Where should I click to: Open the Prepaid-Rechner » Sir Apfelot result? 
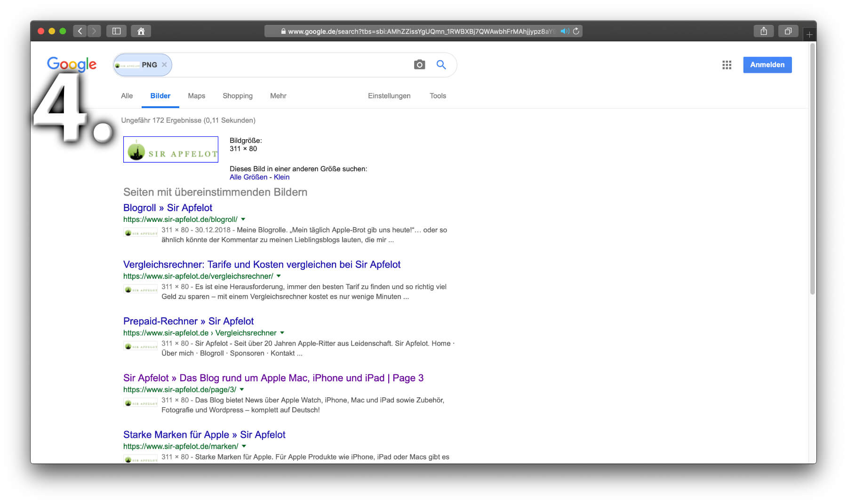pos(188,321)
